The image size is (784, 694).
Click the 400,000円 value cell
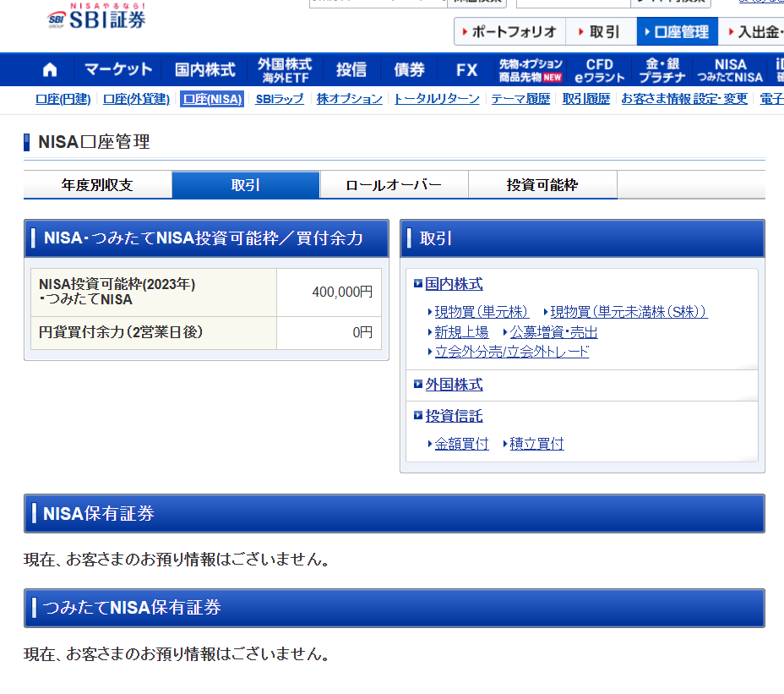pos(329,292)
